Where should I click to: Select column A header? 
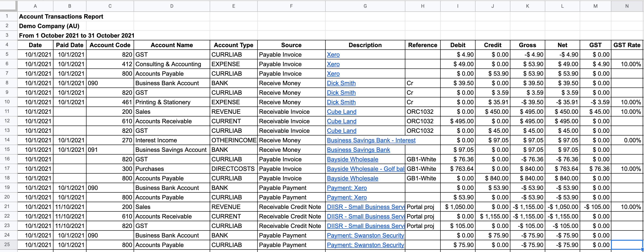(x=35, y=6)
